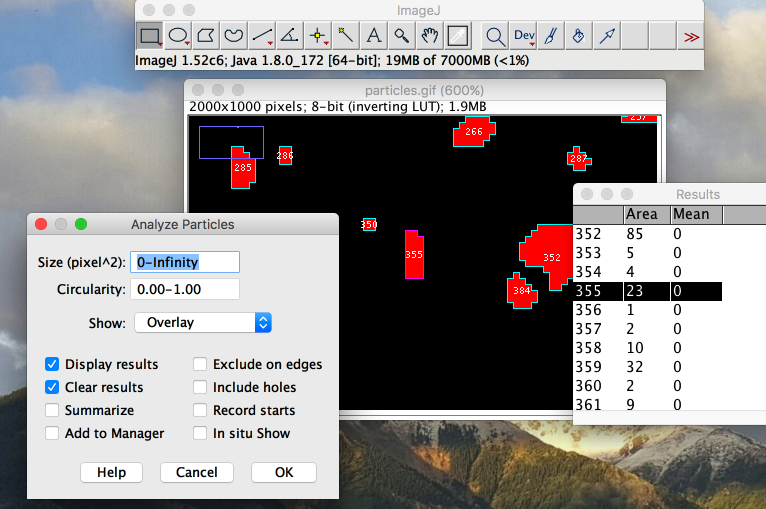Click the Circularity input field

tap(185, 290)
